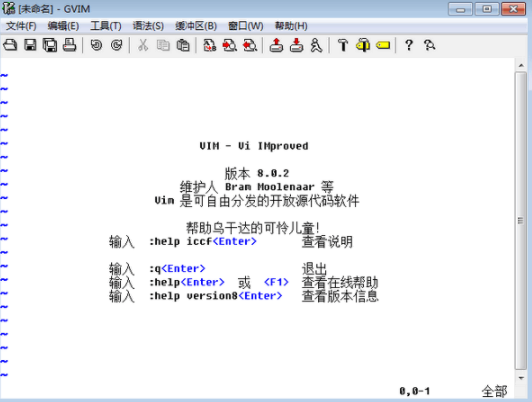
Task: Close the GVIM window
Action: (x=513, y=9)
